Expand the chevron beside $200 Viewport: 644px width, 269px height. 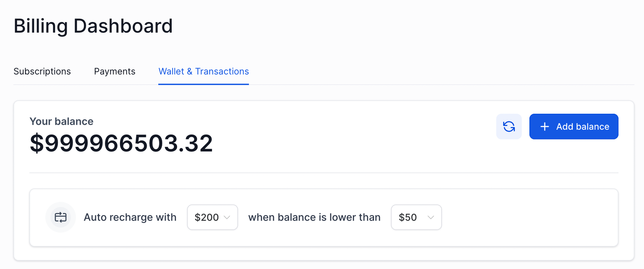tap(227, 217)
